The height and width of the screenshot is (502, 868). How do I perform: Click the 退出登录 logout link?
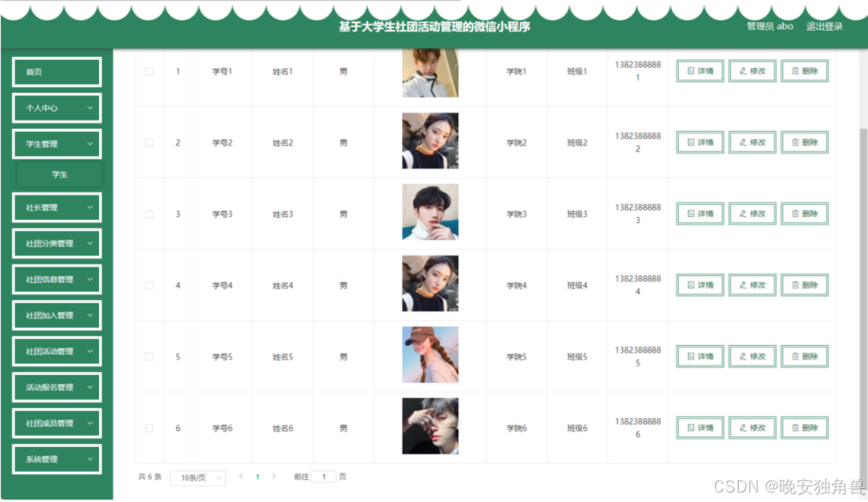click(824, 27)
